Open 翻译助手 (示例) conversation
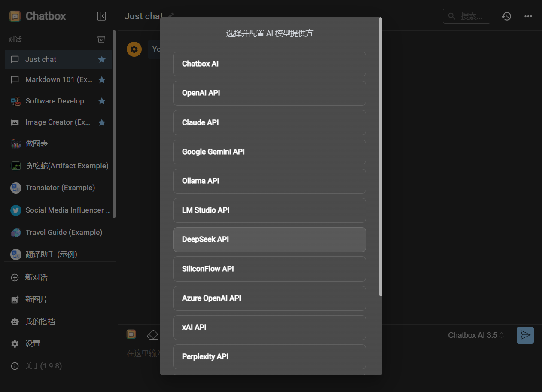The image size is (542, 392). click(58, 254)
